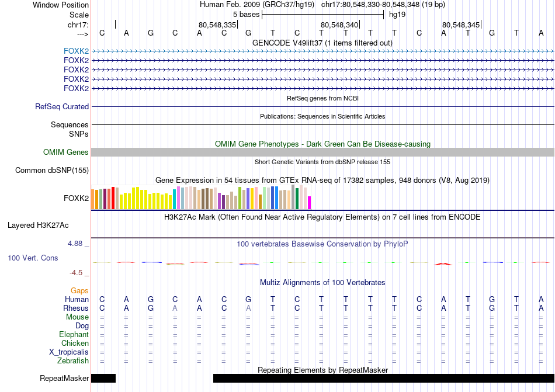The image size is (555, 392).
Task: Click the chr17:80,548,330-80,548,348 coordinate text
Action: point(383,5)
